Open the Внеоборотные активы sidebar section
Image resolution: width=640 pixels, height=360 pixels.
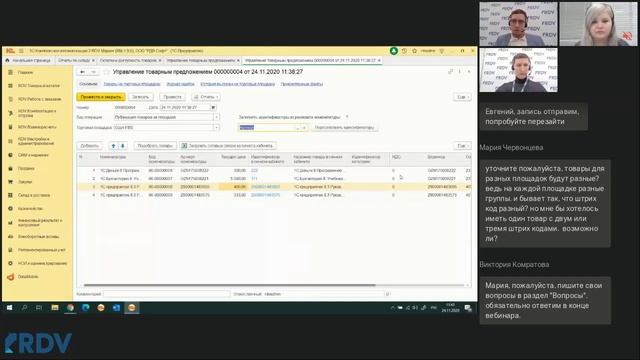pos(38,237)
